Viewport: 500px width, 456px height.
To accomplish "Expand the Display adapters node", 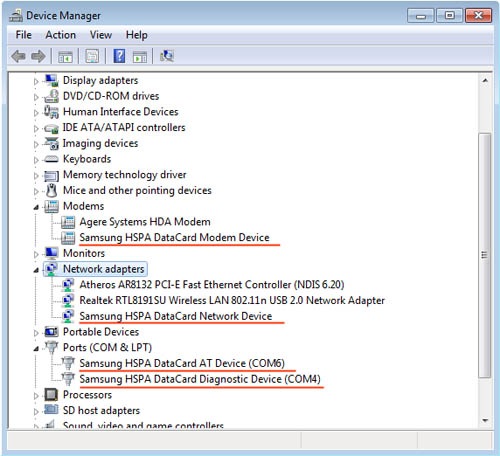I will pos(36,81).
